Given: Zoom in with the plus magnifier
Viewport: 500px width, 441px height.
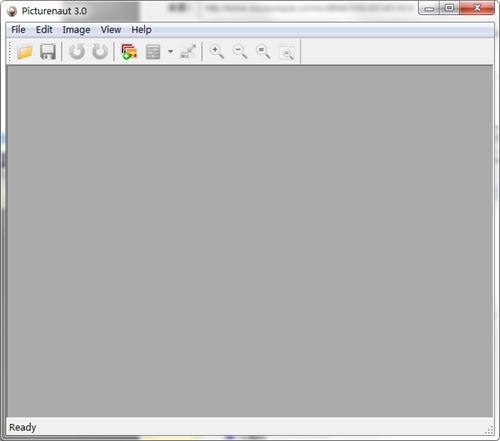Looking at the screenshot, I should coord(217,52).
